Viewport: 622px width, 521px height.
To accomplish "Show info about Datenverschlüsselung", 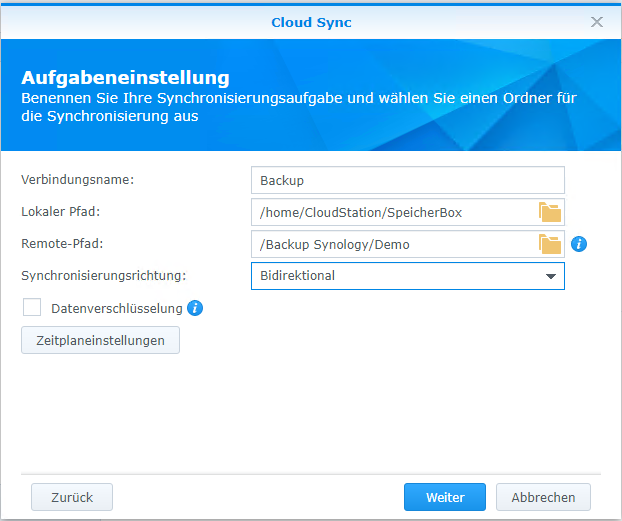I will [195, 308].
